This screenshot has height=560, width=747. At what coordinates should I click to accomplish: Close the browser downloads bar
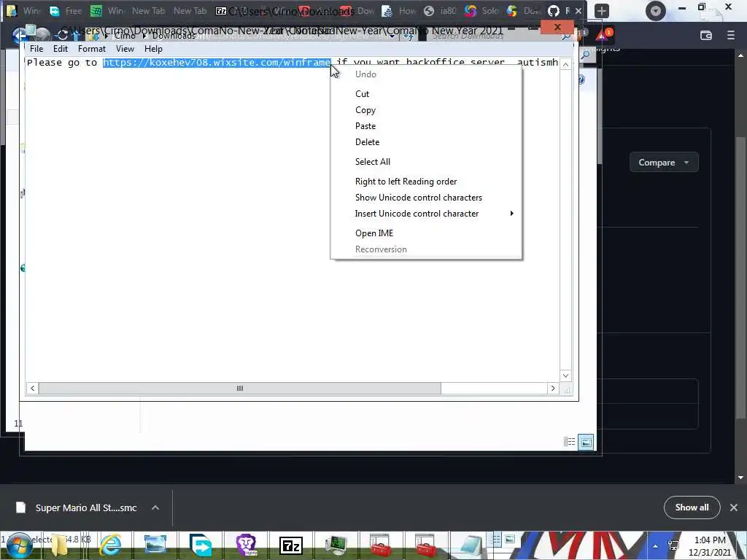[x=734, y=507]
